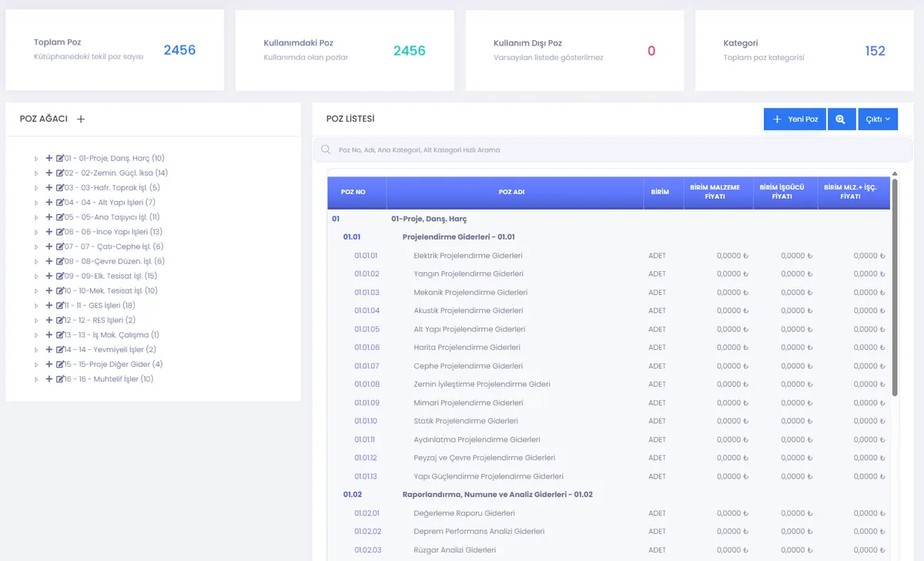This screenshot has height=561, width=924.
Task: Click the plus icon on 13 - İş Mak. Çalışma
Action: 49,334
